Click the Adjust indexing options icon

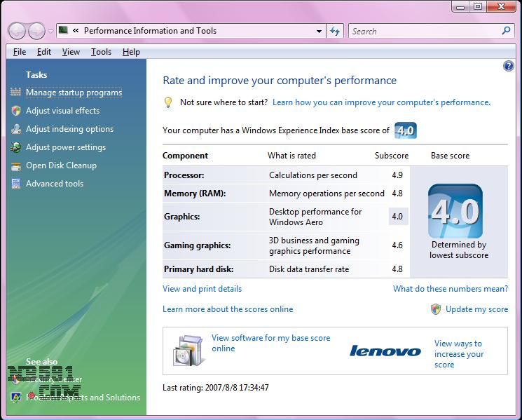coord(16,129)
